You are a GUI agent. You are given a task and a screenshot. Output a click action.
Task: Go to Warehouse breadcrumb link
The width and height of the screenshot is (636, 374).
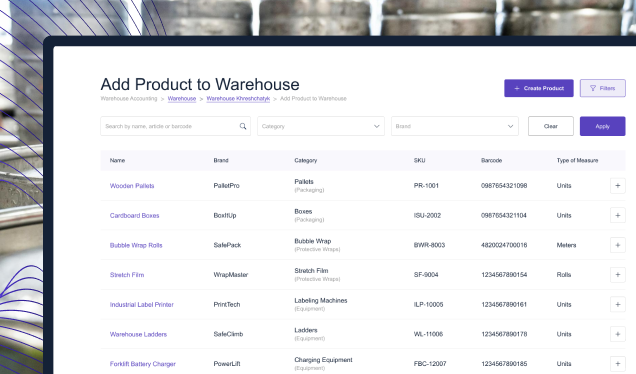(182, 99)
